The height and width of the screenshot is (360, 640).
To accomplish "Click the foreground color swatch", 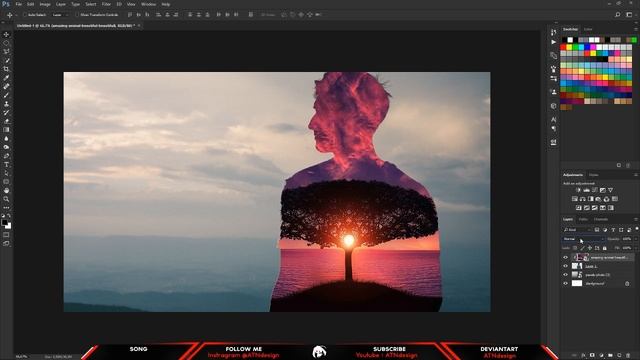I will point(4,223).
